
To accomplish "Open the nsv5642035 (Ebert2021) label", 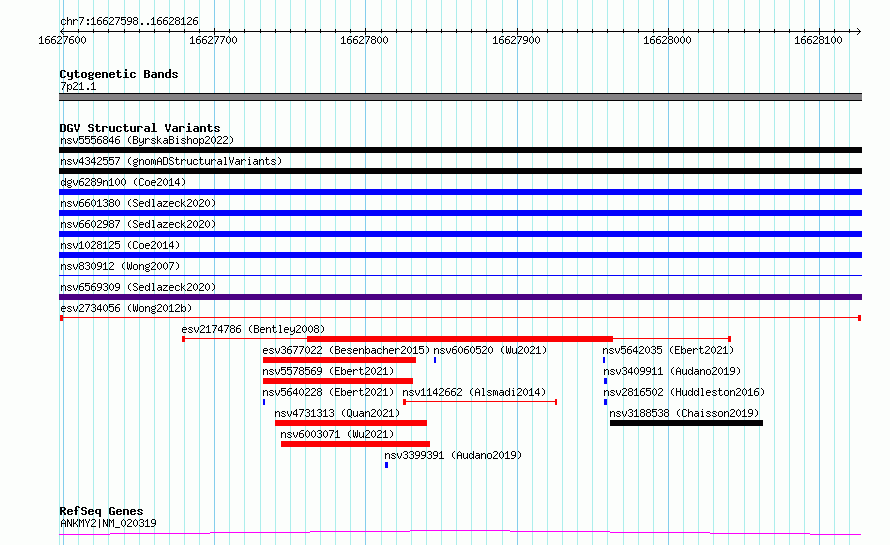I will [668, 350].
